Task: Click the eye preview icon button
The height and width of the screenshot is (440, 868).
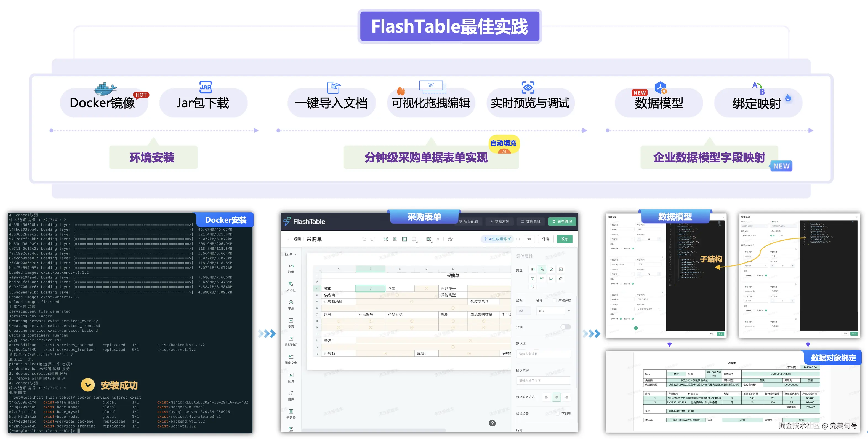Action: (x=529, y=239)
